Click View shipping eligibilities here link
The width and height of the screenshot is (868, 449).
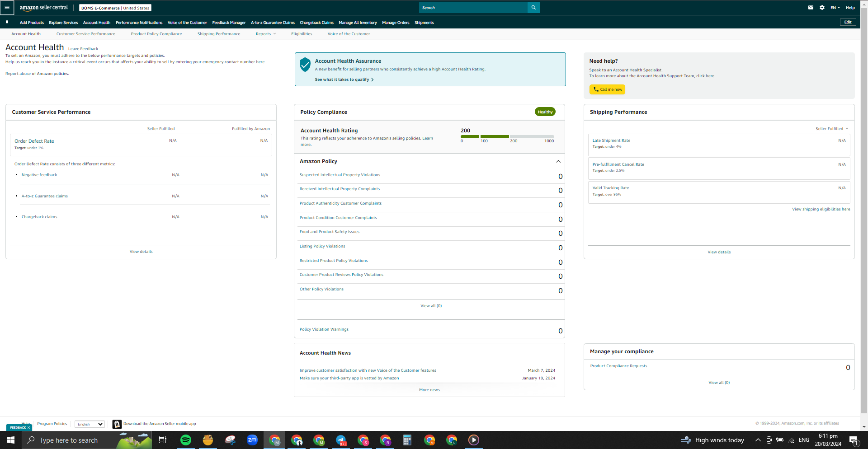point(821,209)
